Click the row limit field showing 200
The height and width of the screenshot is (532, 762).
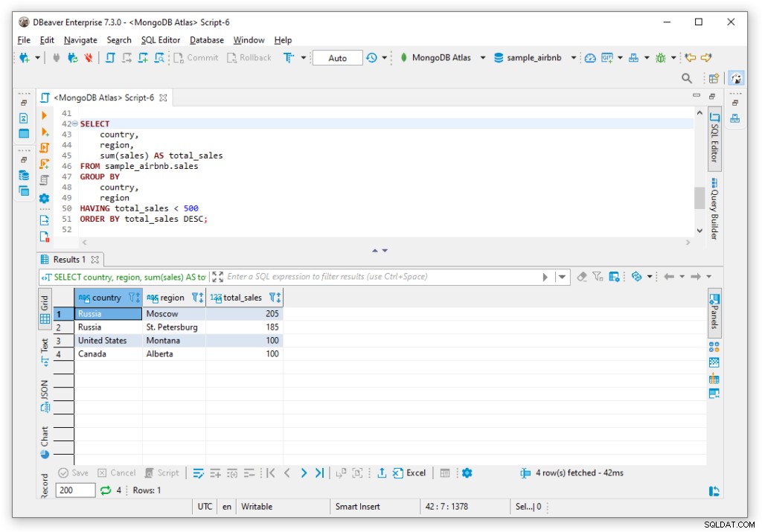(x=75, y=490)
